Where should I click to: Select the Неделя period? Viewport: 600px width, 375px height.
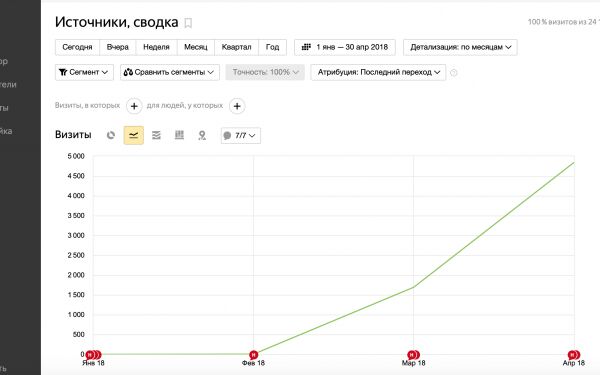[x=156, y=47]
